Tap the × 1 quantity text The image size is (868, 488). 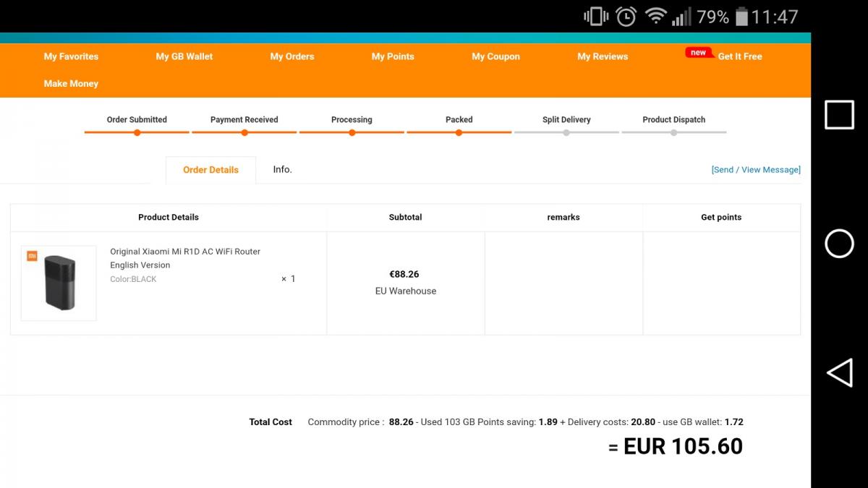pos(289,279)
